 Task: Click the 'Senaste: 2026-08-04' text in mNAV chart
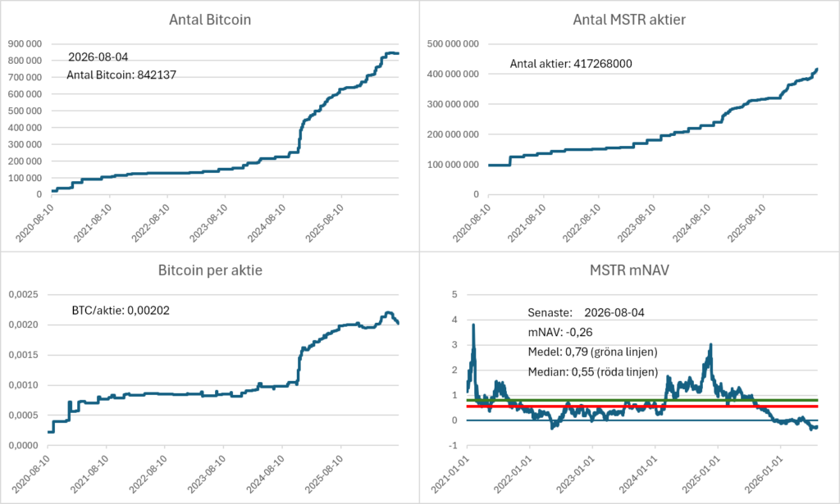pyautogui.click(x=586, y=312)
